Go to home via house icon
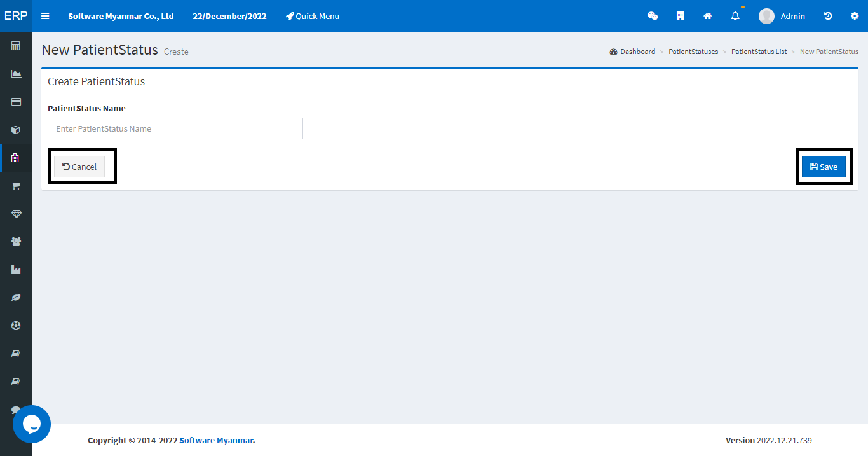This screenshot has height=456, width=868. pyautogui.click(x=707, y=16)
